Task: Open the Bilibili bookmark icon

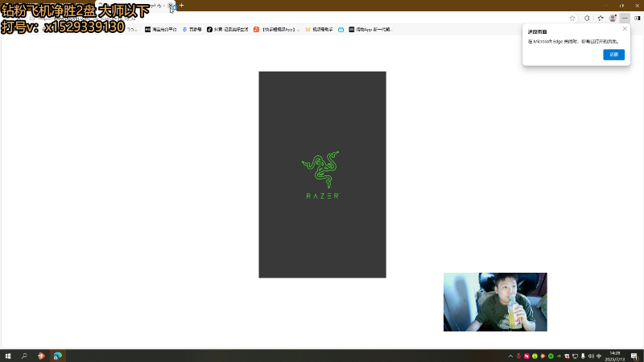Action: [x=341, y=30]
